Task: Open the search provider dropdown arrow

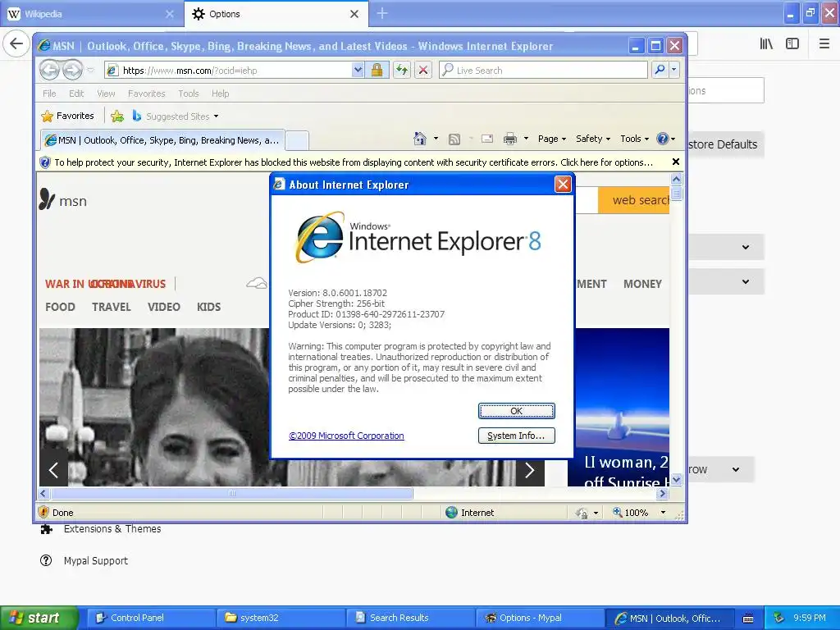Action: 674,70
